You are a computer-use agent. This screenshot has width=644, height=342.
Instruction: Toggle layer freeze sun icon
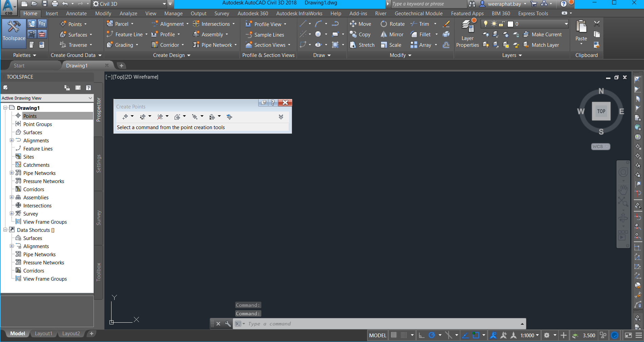tap(494, 24)
